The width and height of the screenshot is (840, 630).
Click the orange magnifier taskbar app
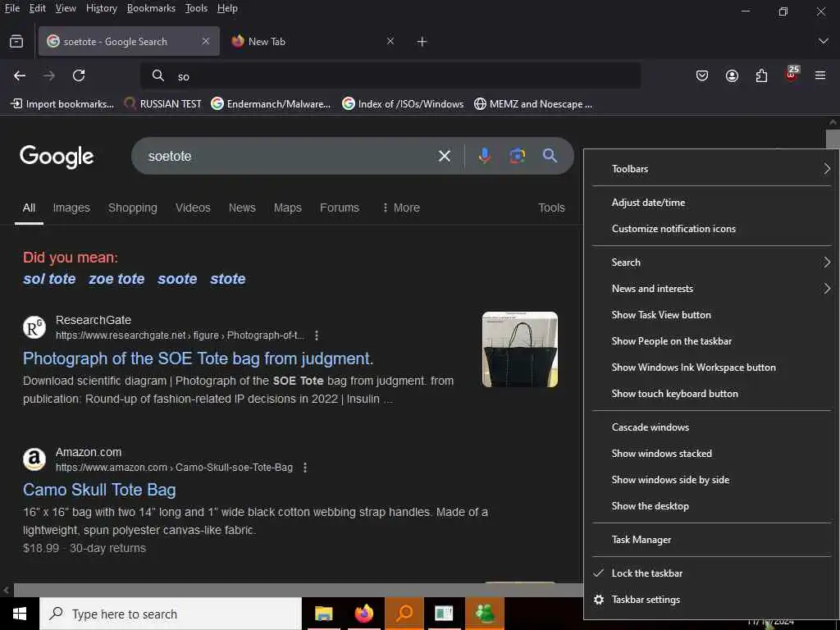tap(404, 614)
